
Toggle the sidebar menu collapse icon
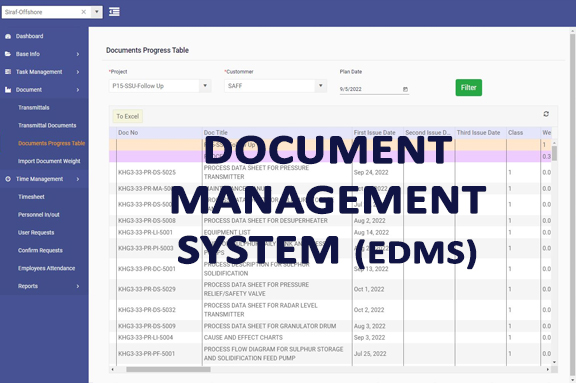tap(114, 12)
